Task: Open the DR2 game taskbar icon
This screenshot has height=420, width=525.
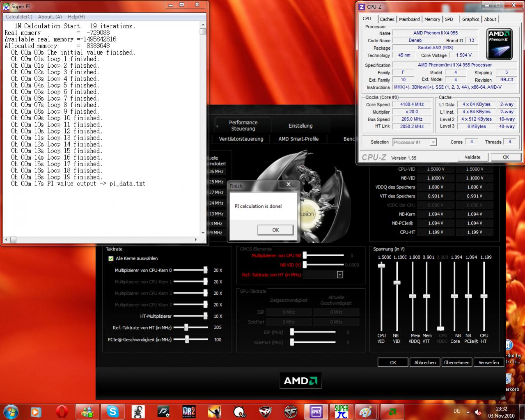Action: point(188,411)
